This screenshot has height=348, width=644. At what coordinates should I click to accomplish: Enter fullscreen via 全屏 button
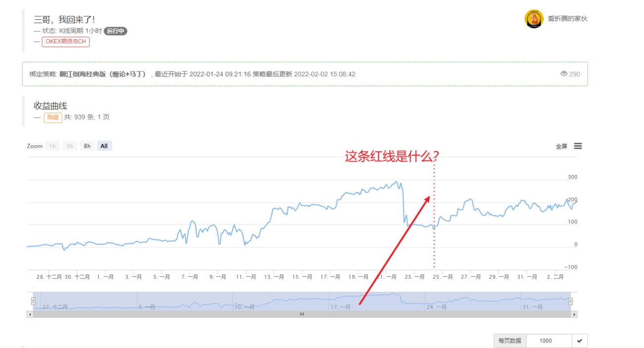pyautogui.click(x=561, y=146)
